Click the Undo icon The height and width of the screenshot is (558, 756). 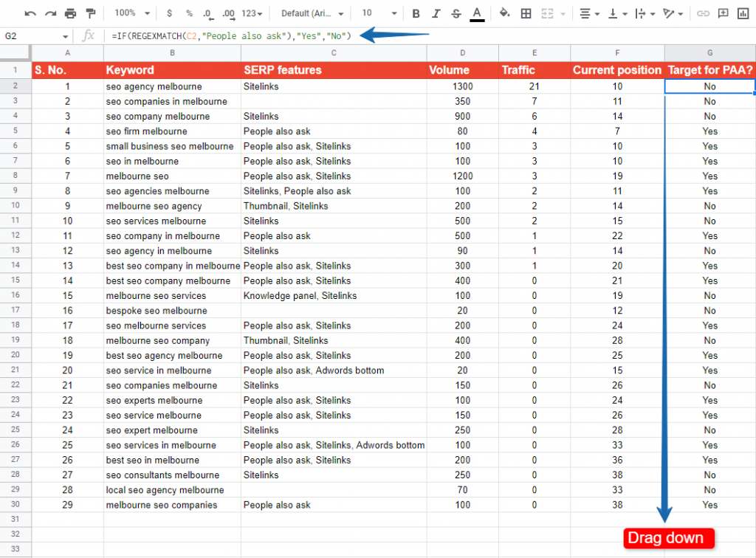point(30,13)
